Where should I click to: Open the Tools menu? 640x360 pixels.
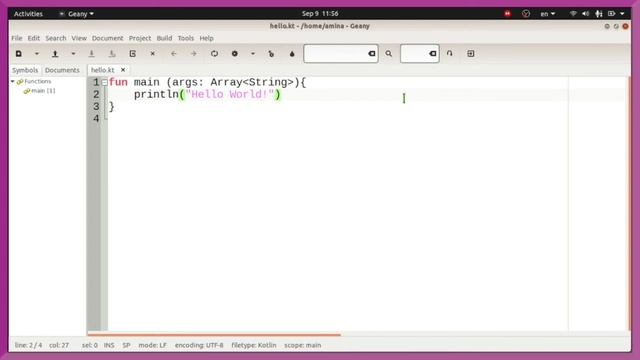pyautogui.click(x=186, y=38)
